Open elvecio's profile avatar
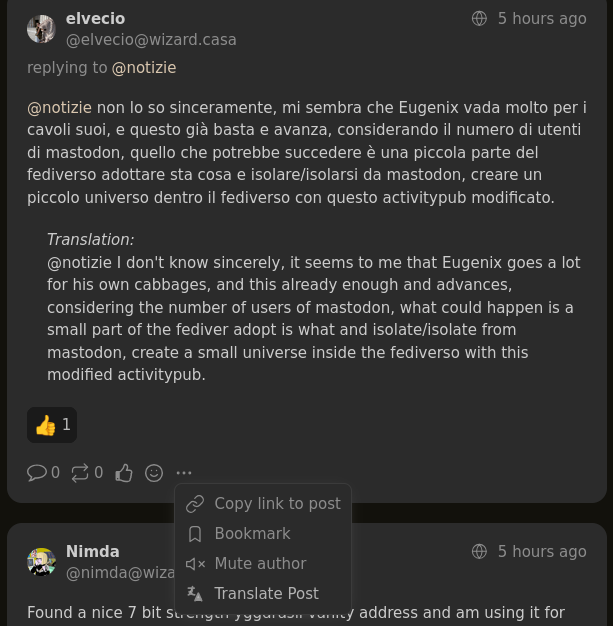This screenshot has height=626, width=613. (x=41, y=29)
